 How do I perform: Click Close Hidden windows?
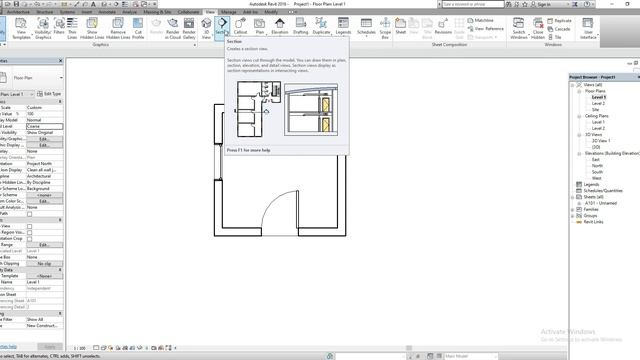pyautogui.click(x=538, y=28)
